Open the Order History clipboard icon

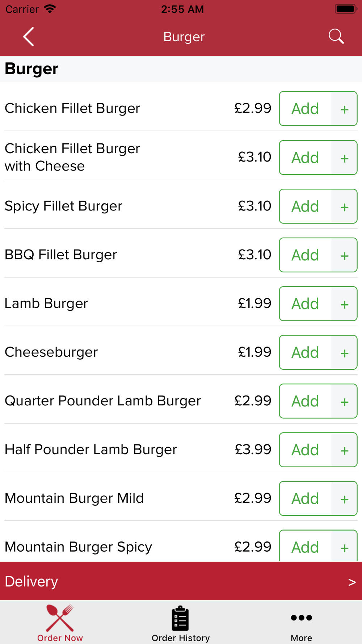pyautogui.click(x=180, y=618)
